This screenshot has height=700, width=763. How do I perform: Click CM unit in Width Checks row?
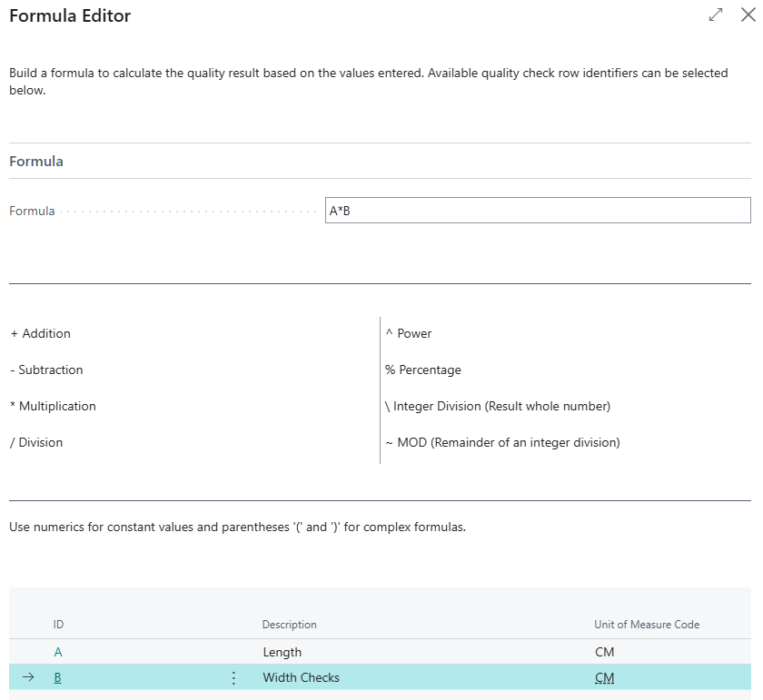(604, 678)
